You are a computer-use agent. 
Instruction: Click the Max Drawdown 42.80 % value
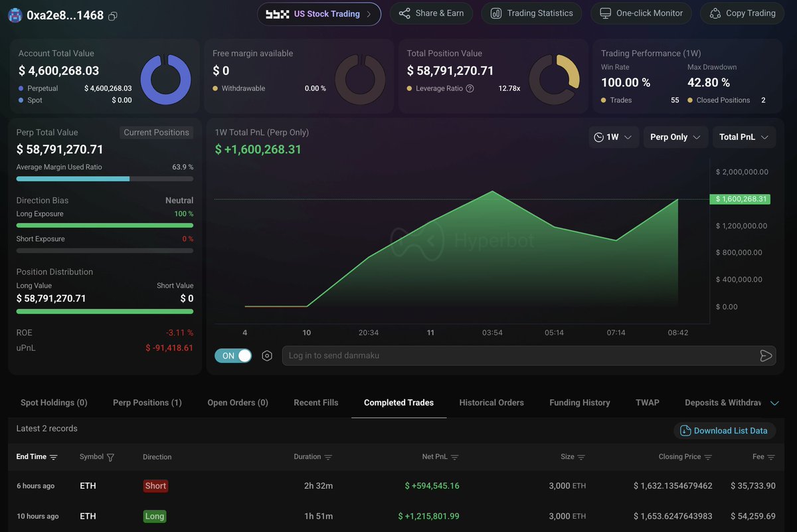click(709, 82)
